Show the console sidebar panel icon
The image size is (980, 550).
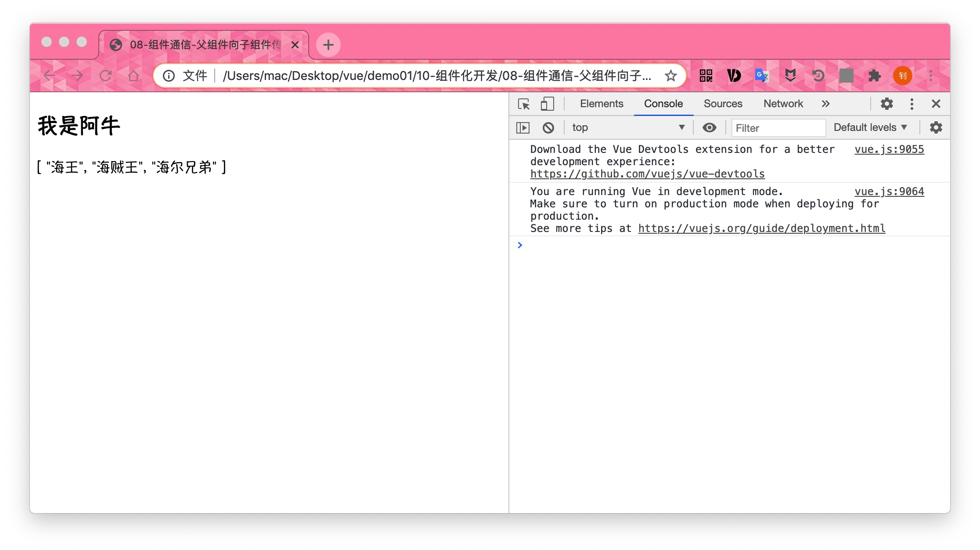pyautogui.click(x=522, y=128)
